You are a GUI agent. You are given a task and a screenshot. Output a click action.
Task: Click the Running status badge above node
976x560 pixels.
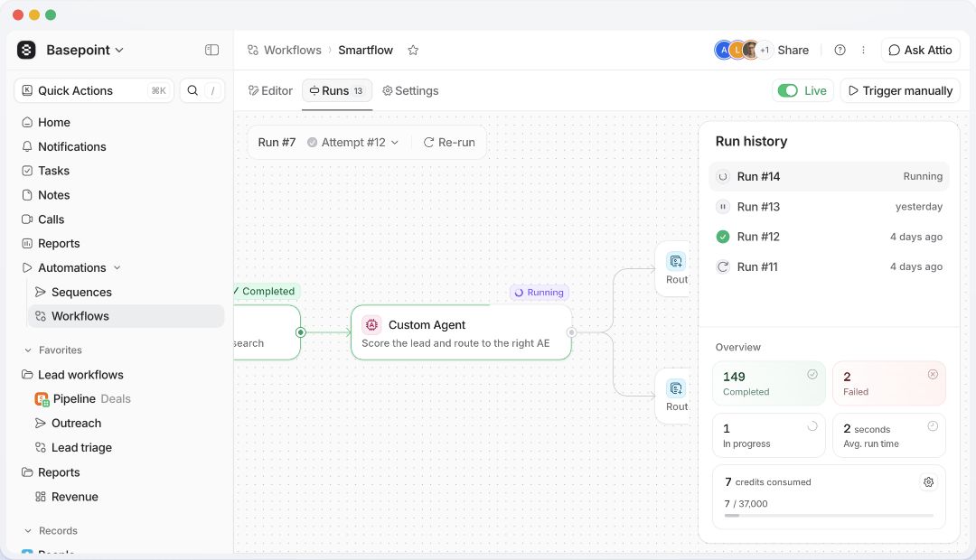(x=539, y=293)
